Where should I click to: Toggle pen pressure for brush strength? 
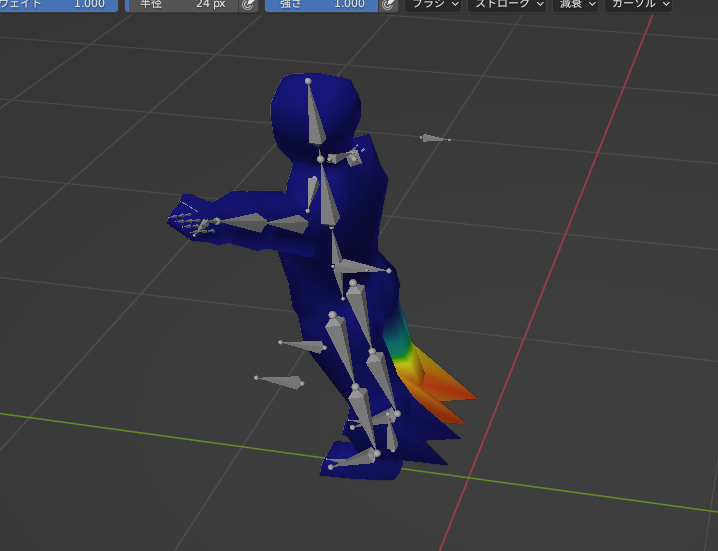pos(388,5)
